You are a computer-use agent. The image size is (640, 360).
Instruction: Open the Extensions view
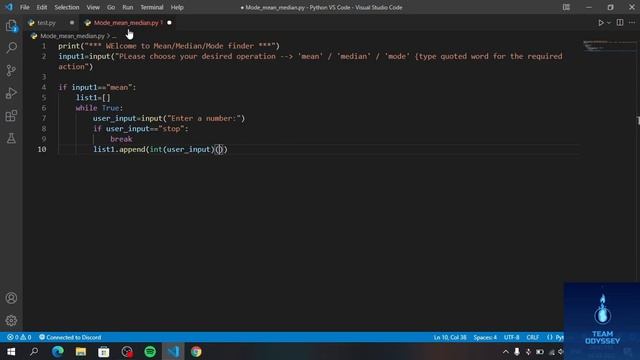click(x=11, y=116)
